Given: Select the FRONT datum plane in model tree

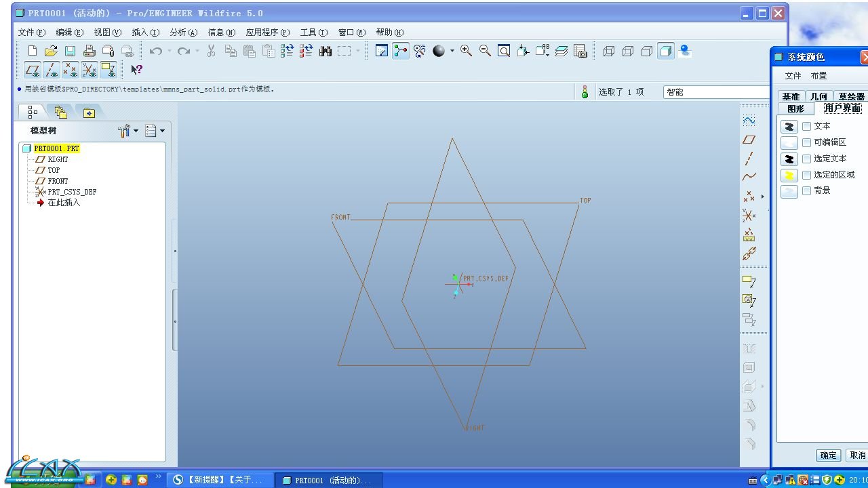Looking at the screenshot, I should (x=58, y=181).
